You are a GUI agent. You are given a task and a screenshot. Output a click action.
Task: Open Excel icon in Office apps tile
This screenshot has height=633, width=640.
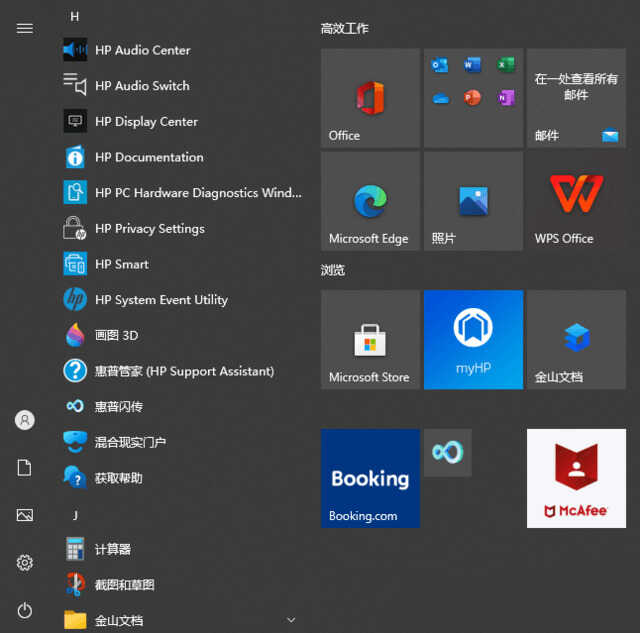tap(506, 65)
